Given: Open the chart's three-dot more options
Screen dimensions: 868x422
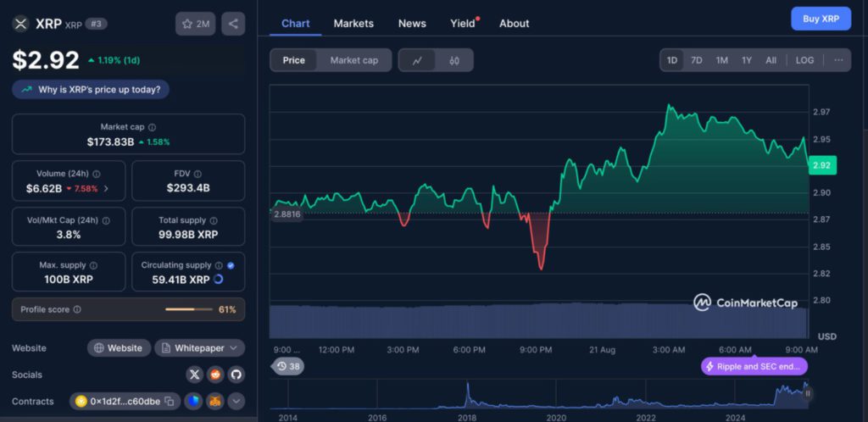Looking at the screenshot, I should click(x=837, y=60).
